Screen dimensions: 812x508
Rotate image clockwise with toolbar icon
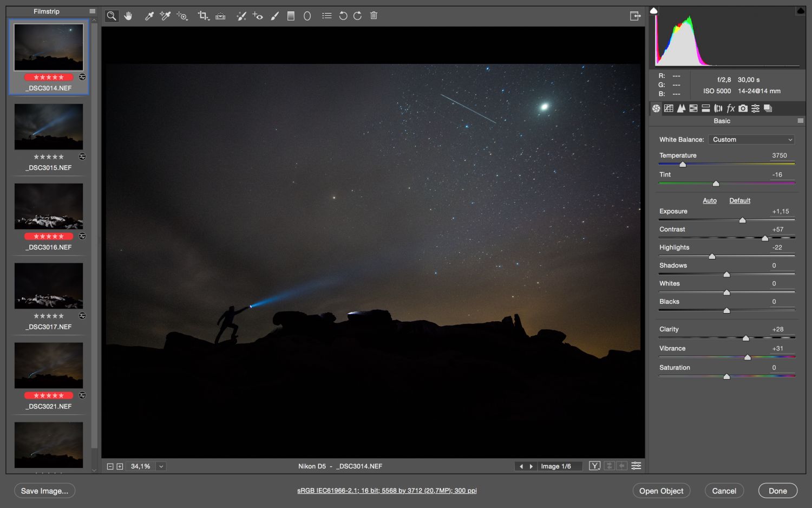358,16
